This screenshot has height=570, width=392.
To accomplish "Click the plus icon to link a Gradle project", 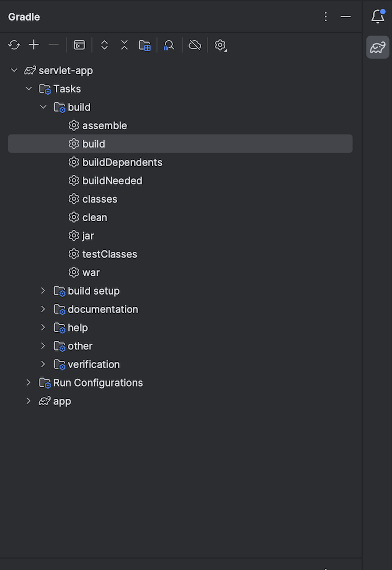I will point(34,45).
